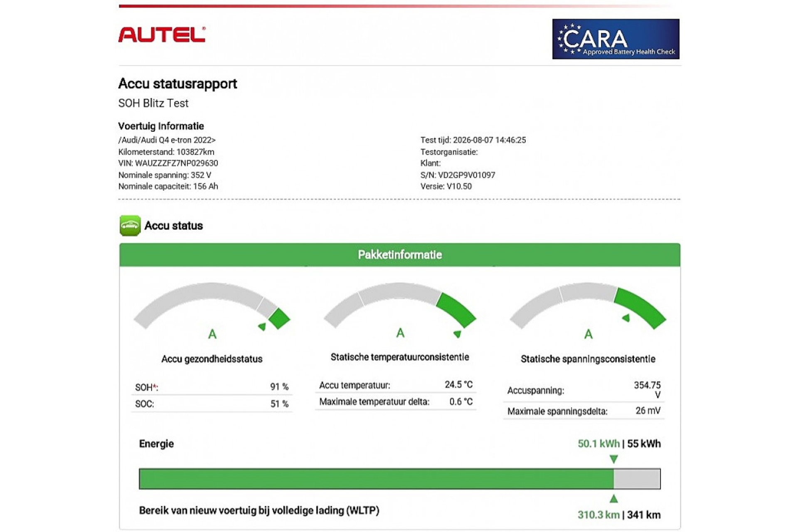This screenshot has width=798, height=532.
Task: Click the 50.1 kWh energy value
Action: (x=598, y=444)
